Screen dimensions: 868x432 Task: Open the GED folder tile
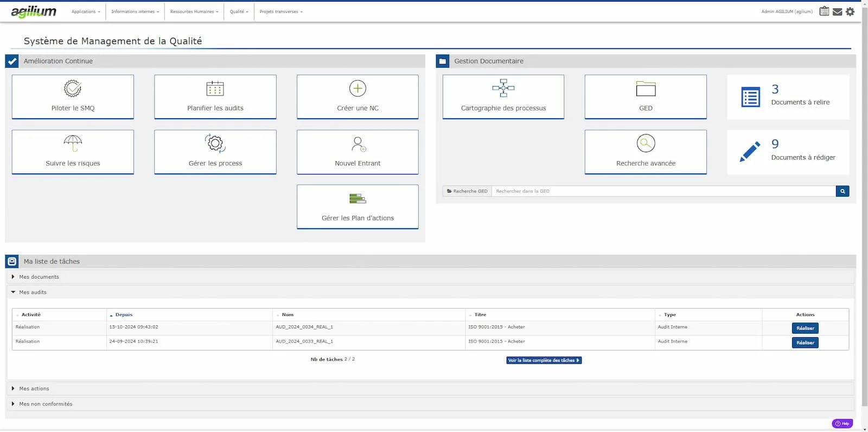click(x=646, y=96)
